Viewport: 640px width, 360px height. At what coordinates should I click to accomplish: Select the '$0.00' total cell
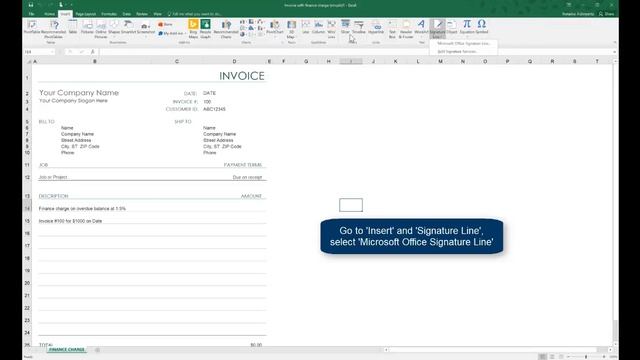[256, 345]
